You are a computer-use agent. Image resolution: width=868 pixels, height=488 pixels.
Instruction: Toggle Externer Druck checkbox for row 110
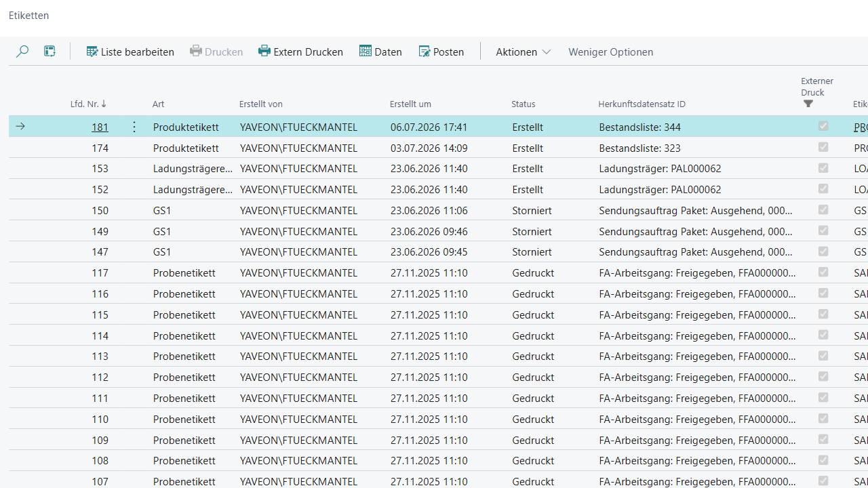point(823,418)
